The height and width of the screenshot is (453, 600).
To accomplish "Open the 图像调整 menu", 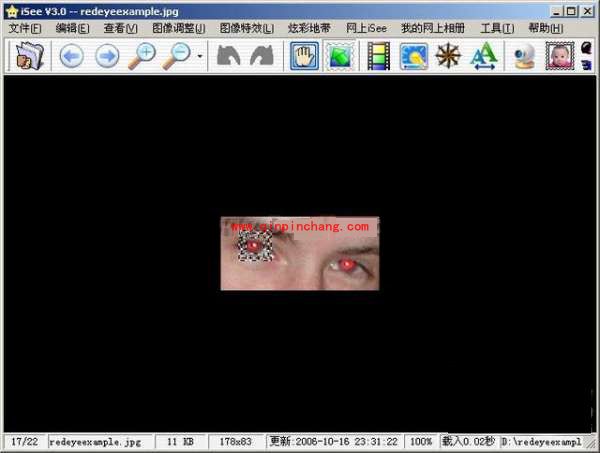I will click(178, 28).
